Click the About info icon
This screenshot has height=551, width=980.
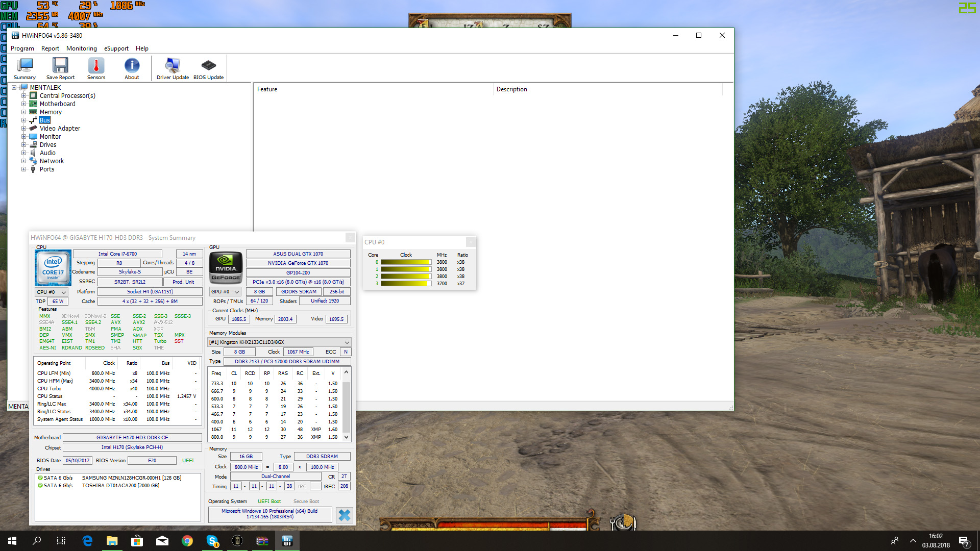tap(132, 68)
